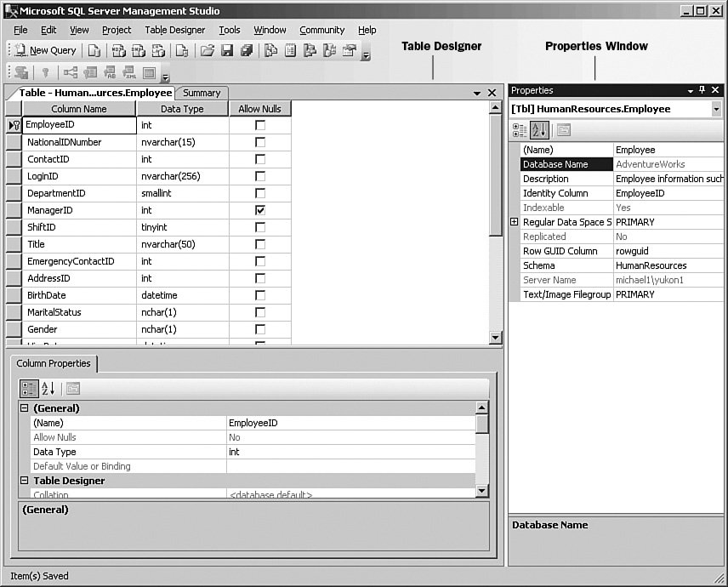Open Property Pages in the Properties window

(564, 130)
